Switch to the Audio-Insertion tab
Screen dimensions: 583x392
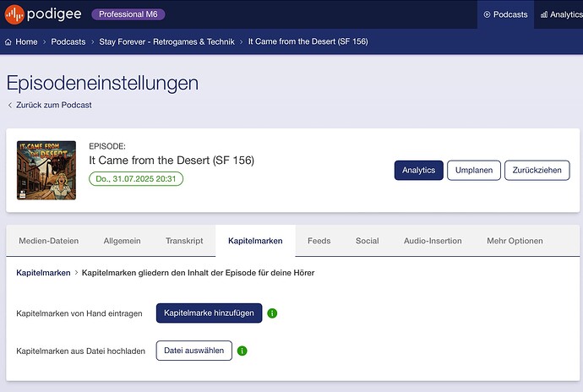(433, 241)
